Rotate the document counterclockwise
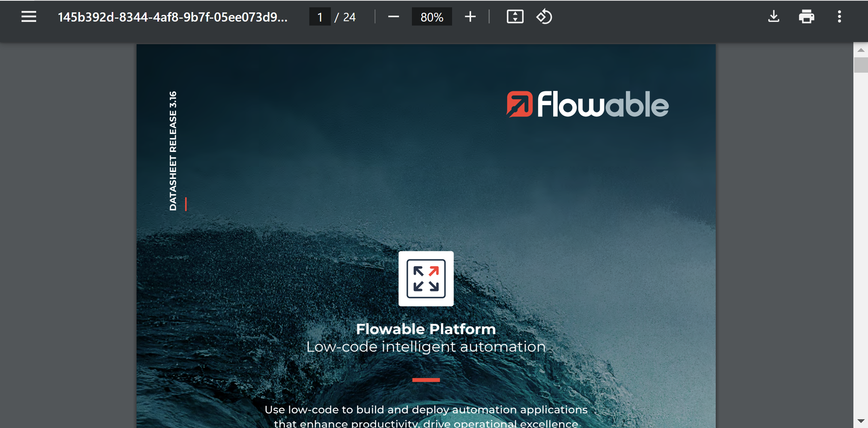This screenshot has height=428, width=868. point(544,17)
